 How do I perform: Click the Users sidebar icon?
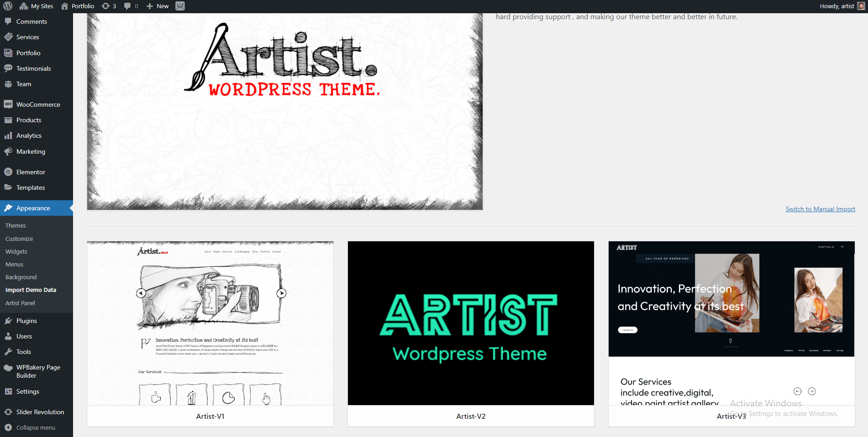click(8, 336)
